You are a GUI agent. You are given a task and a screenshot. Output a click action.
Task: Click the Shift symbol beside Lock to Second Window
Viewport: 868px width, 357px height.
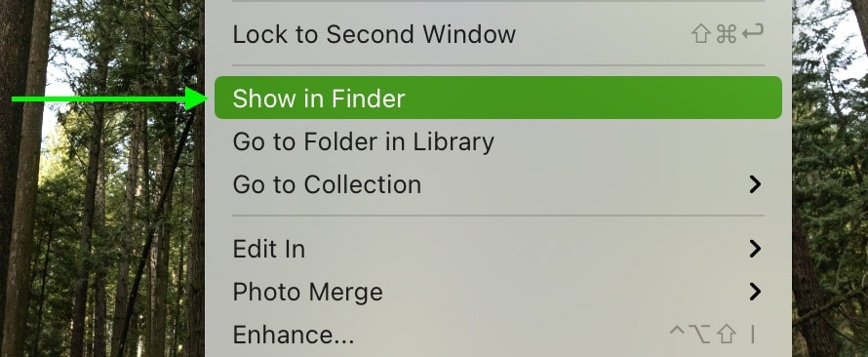click(701, 34)
